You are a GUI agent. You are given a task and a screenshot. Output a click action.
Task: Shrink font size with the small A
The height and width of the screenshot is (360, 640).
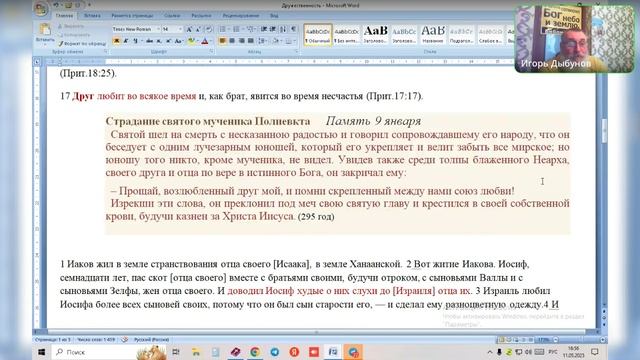coord(198,29)
